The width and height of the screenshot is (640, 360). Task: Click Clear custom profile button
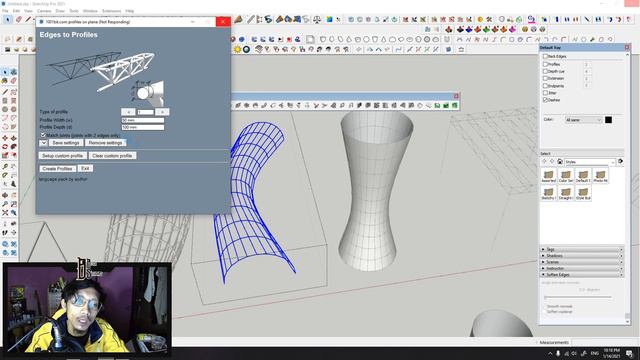pyautogui.click(x=112, y=156)
